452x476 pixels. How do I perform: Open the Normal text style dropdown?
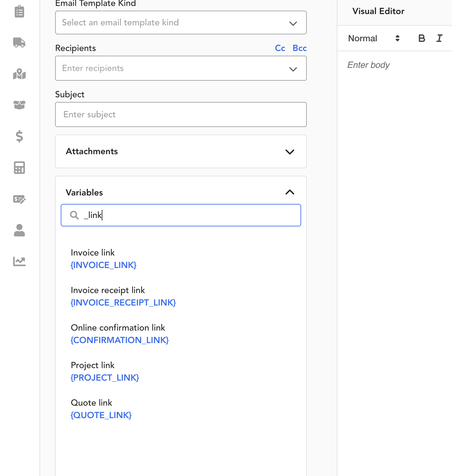click(374, 38)
